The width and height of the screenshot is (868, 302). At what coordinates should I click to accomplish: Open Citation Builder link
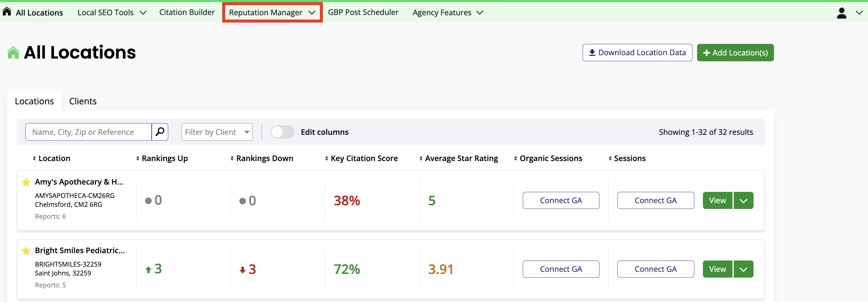click(x=187, y=12)
